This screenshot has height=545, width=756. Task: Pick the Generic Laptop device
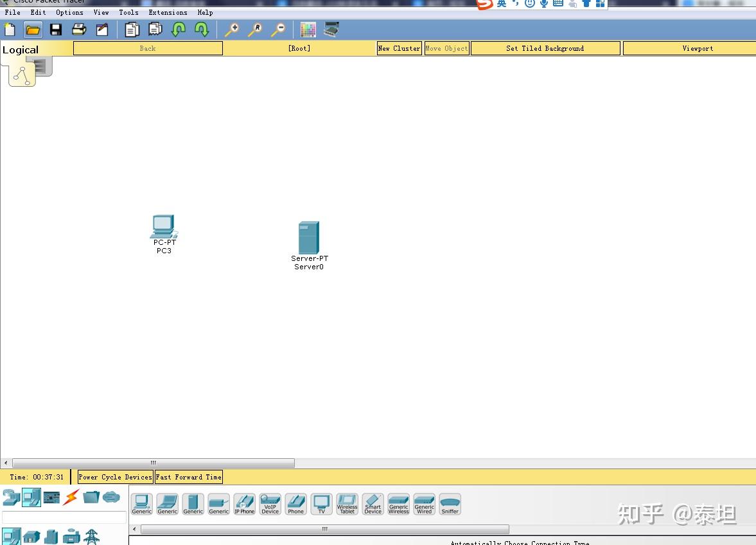pyautogui.click(x=167, y=504)
